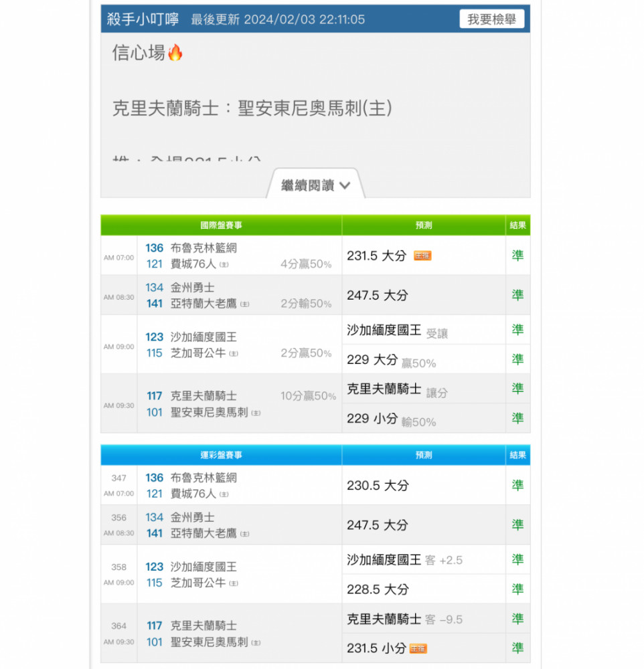Select 布魯克林籃網 in the 國際盤賽事 table

(x=204, y=248)
